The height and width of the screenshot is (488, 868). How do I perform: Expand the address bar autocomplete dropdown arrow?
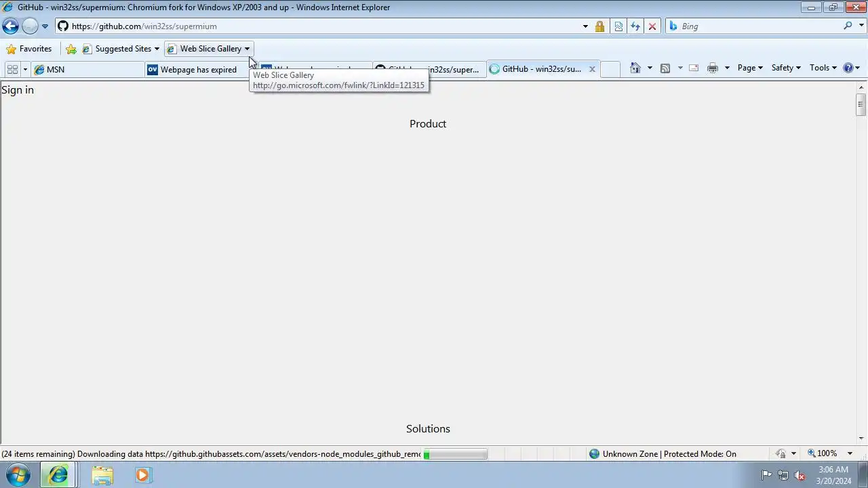(x=585, y=26)
